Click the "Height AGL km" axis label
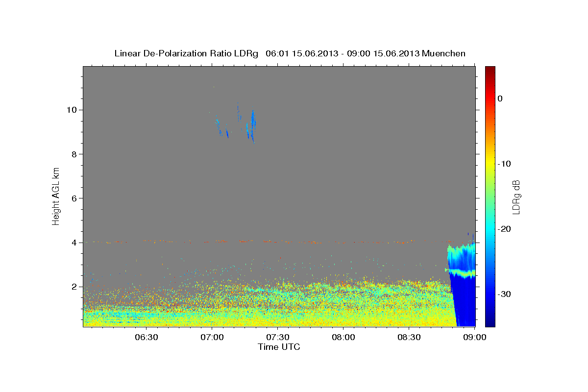The height and width of the screenshot is (392, 588). point(56,196)
